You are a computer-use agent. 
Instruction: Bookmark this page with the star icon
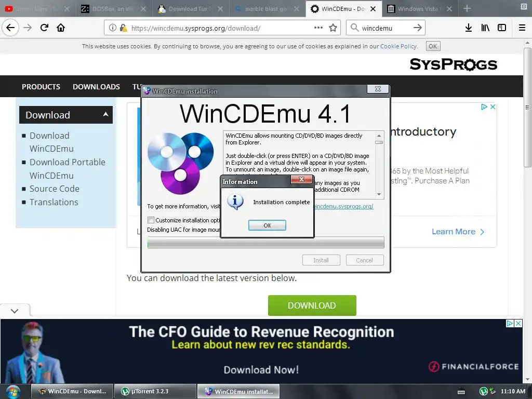click(x=333, y=28)
